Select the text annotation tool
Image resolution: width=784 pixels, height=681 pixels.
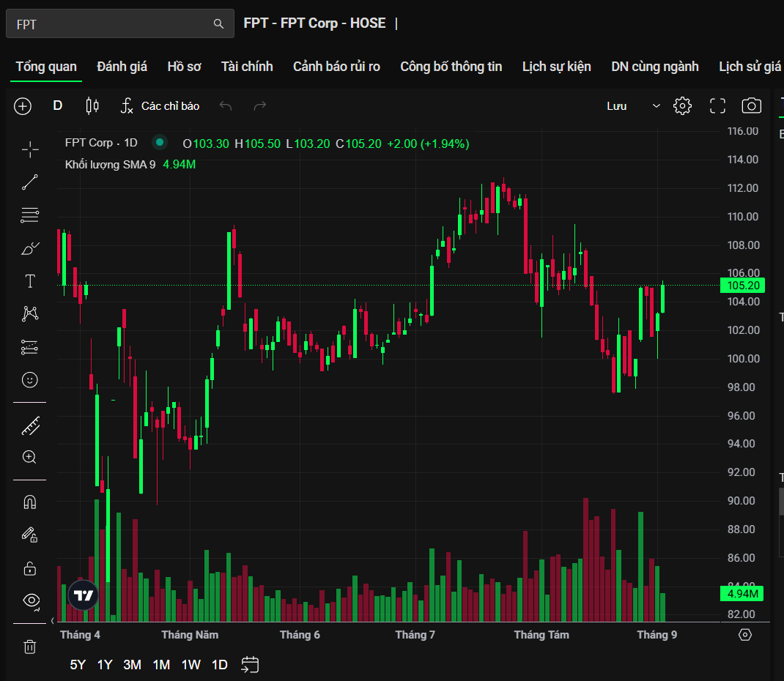coord(30,281)
